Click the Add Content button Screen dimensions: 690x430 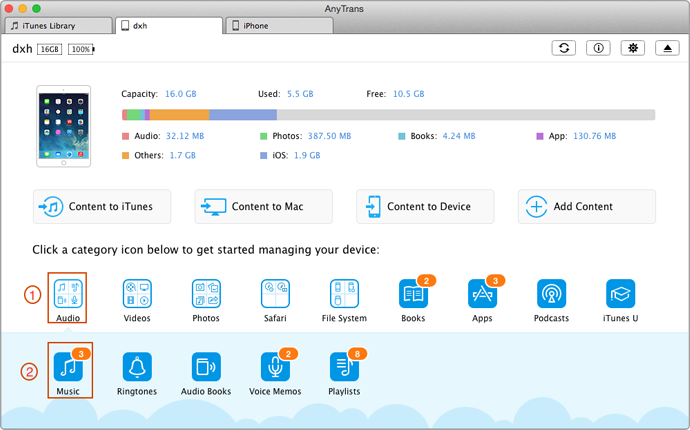[587, 206]
